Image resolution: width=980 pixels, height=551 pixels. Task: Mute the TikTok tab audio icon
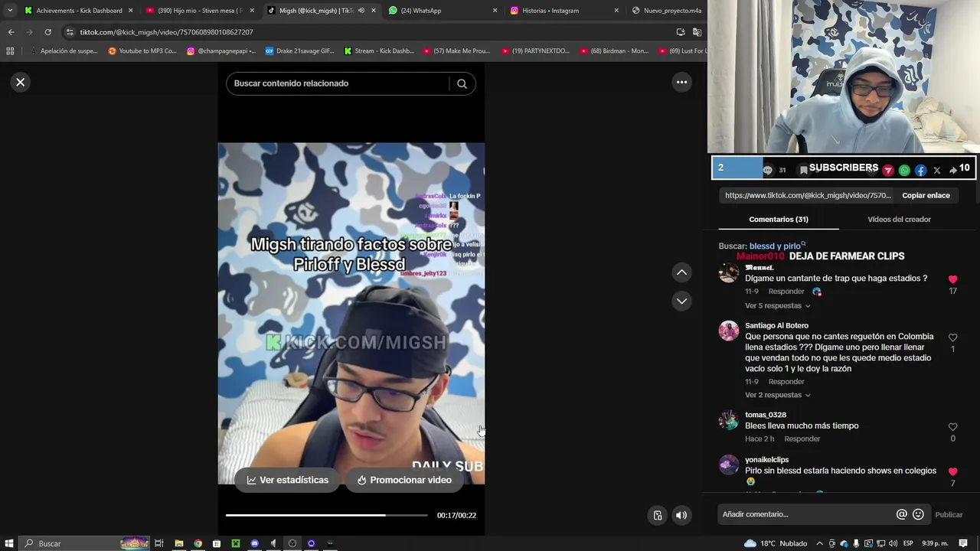point(361,11)
